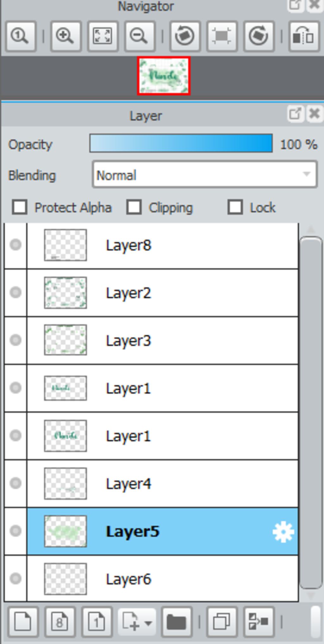Toggle the Lock checkbox
The height and width of the screenshot is (644, 324).
pyautogui.click(x=235, y=207)
